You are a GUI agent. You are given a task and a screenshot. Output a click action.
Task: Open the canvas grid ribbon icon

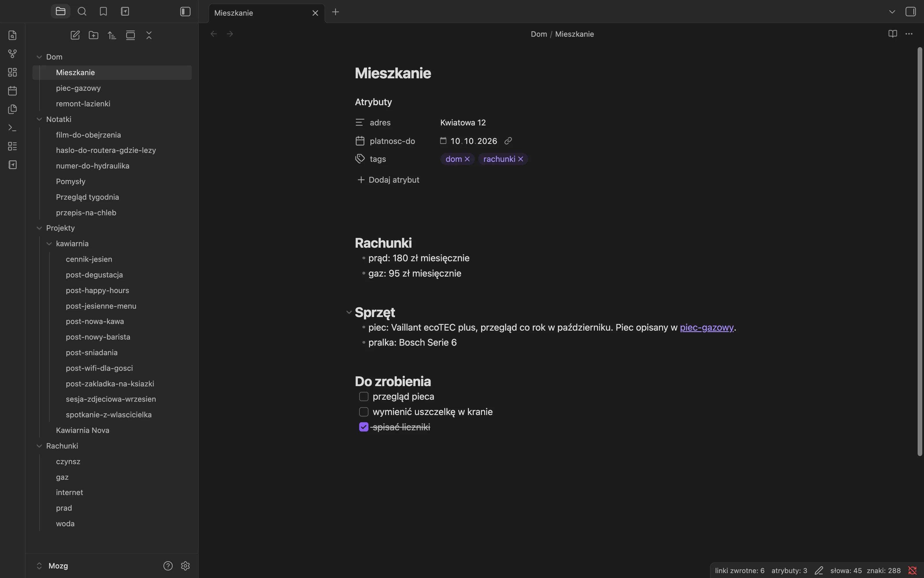(13, 72)
